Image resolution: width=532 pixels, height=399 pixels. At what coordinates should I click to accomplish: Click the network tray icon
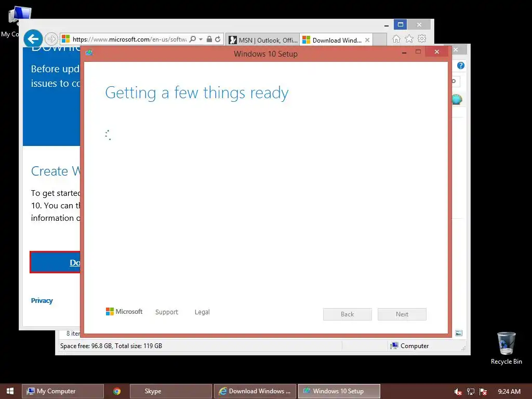[471, 392]
